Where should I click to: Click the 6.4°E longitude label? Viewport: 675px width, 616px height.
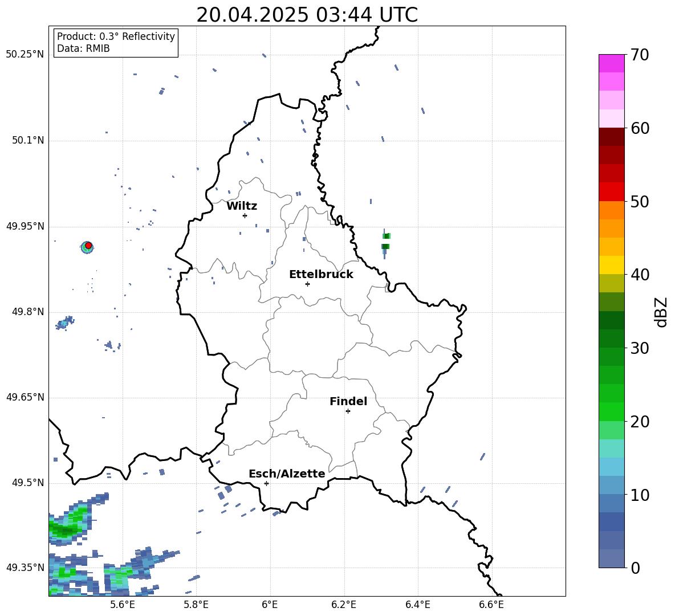(417, 605)
